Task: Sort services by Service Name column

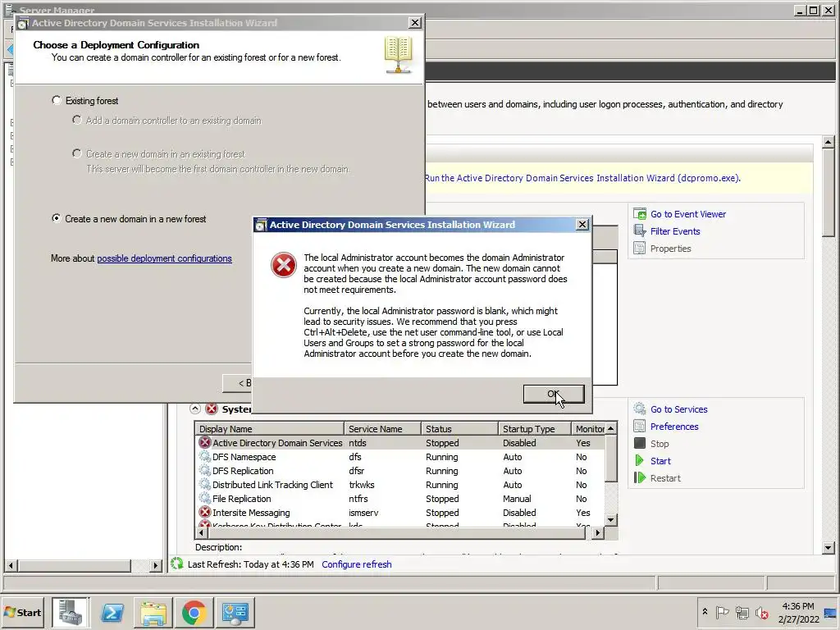Action: (x=382, y=428)
